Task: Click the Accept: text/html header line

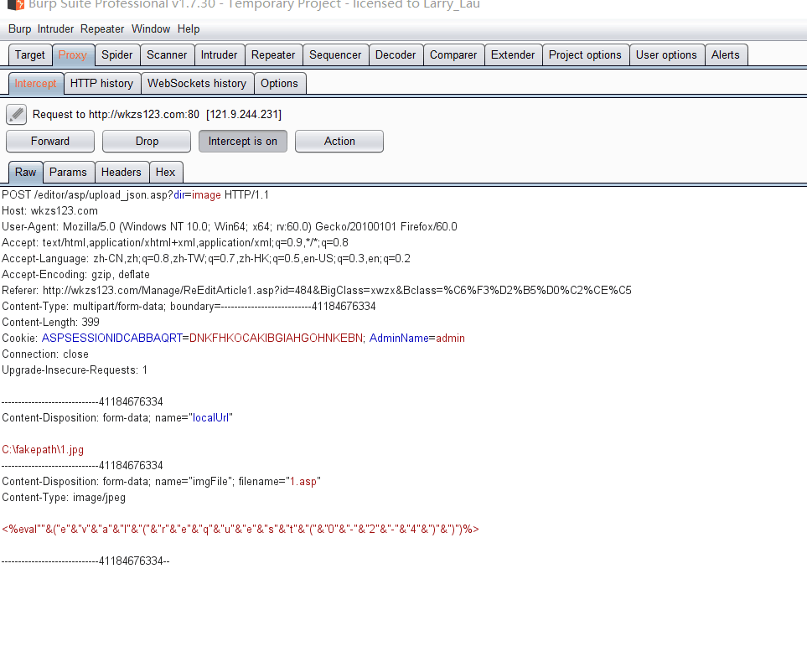Action: [x=175, y=243]
